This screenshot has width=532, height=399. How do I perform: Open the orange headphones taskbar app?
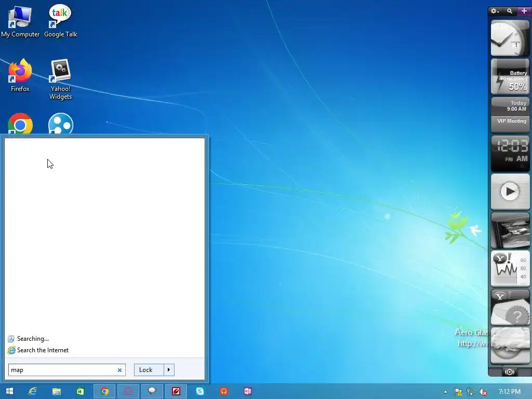[223, 391]
